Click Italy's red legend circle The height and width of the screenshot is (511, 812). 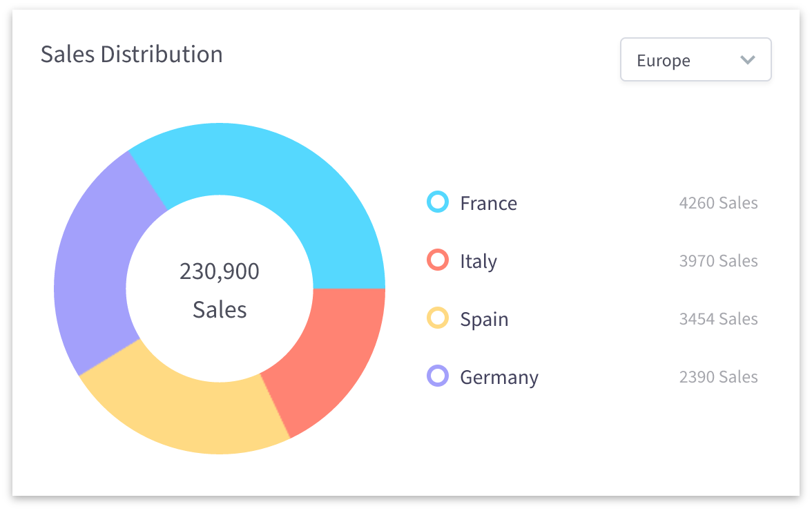[438, 260]
